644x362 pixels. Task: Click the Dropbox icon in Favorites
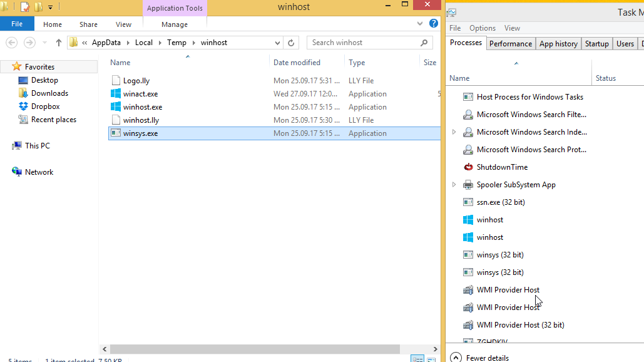(x=23, y=106)
